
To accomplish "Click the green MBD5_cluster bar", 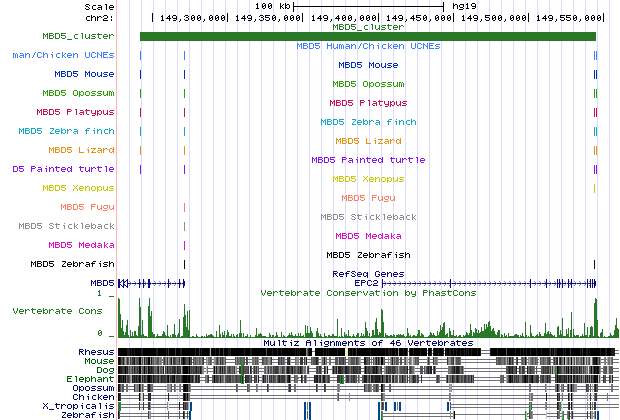I will tap(367, 37).
